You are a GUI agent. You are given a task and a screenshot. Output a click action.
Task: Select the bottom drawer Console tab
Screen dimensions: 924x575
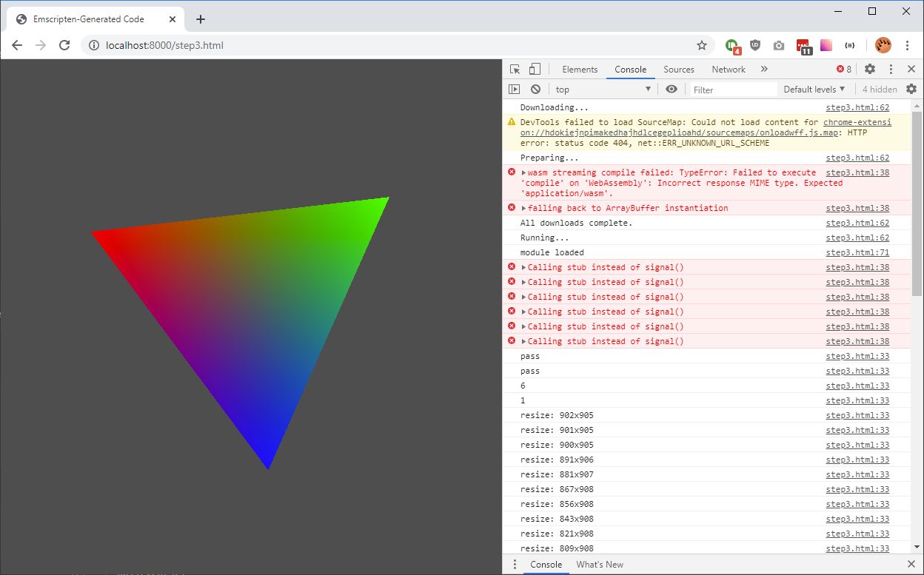[x=546, y=564]
